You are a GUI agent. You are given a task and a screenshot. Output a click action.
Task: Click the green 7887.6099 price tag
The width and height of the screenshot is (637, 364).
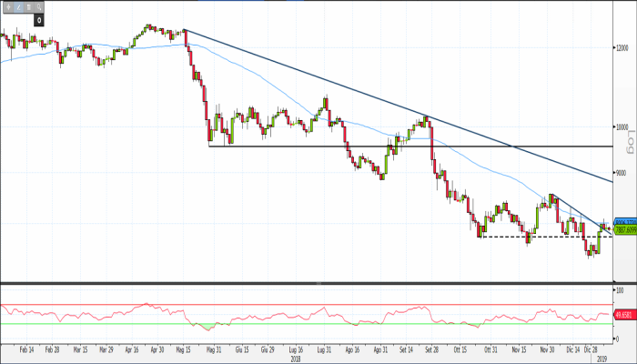click(624, 230)
